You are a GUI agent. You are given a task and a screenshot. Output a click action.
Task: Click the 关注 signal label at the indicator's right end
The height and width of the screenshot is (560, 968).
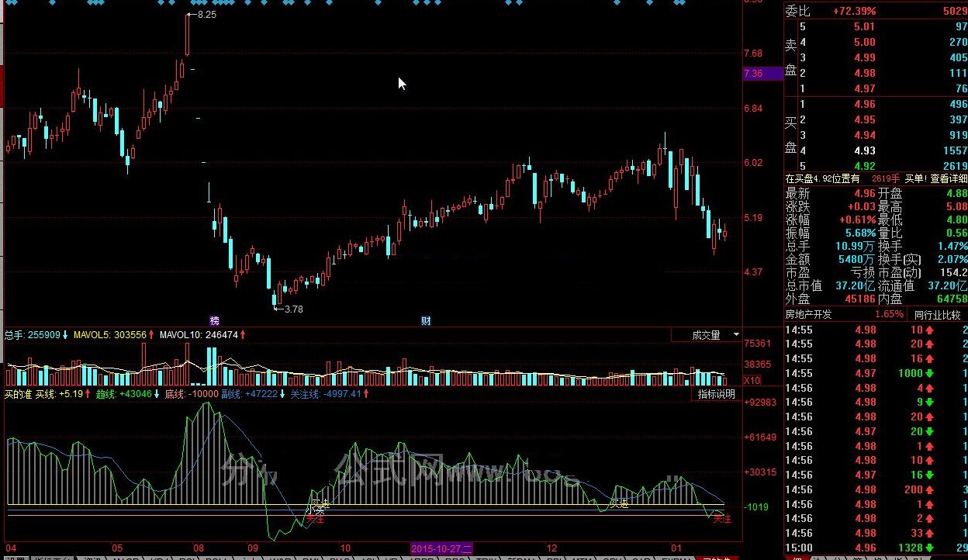pos(723,519)
